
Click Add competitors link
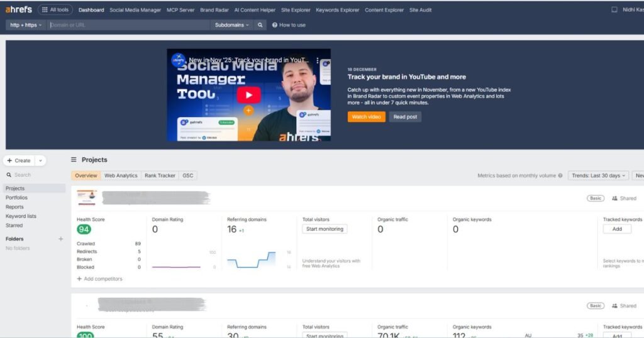[x=99, y=279]
